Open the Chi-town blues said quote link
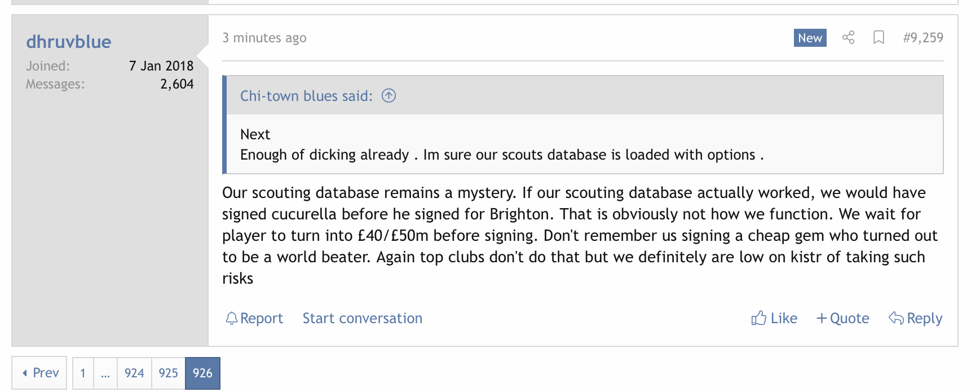 click(306, 96)
